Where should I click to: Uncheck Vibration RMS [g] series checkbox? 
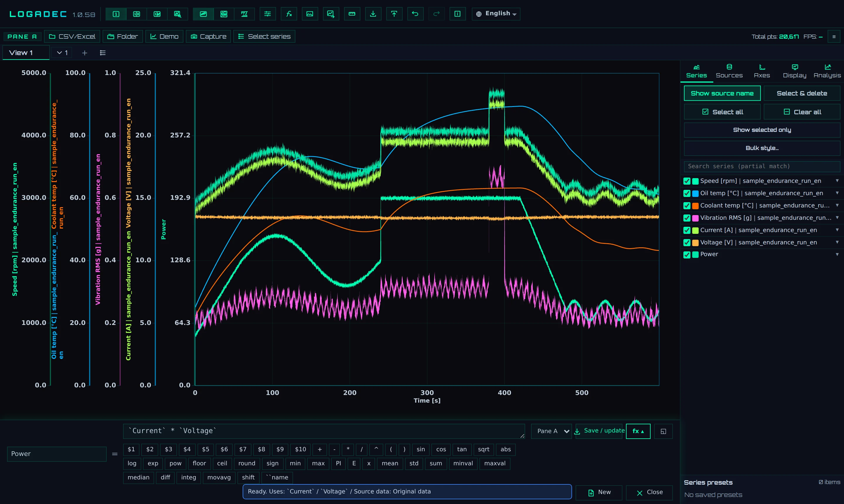click(687, 218)
